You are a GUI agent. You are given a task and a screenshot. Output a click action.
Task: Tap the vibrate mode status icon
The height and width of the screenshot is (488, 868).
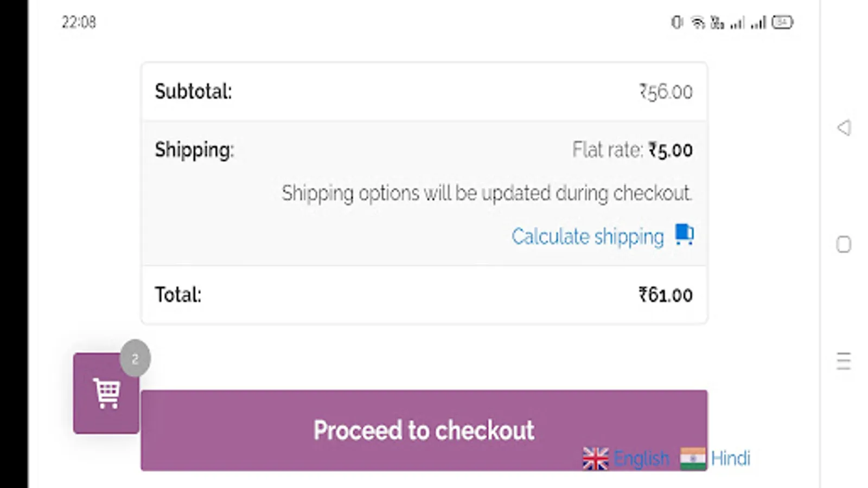click(x=676, y=22)
